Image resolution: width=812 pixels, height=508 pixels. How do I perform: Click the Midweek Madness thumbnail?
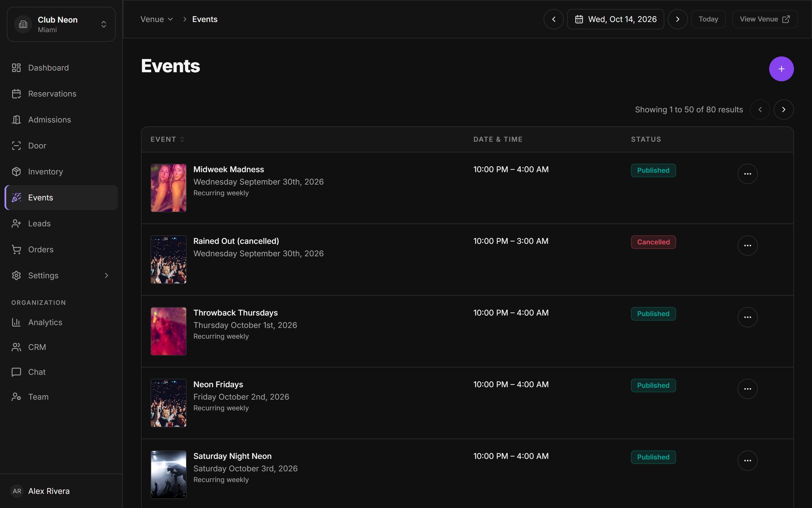click(x=168, y=188)
